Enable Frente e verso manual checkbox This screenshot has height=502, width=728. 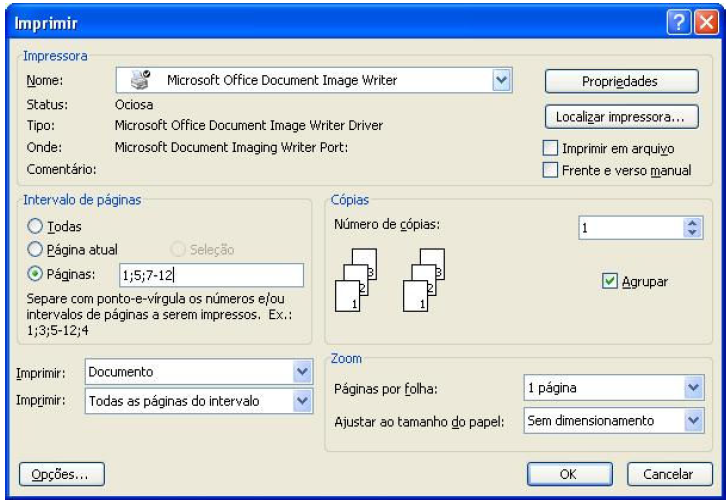pyautogui.click(x=549, y=170)
